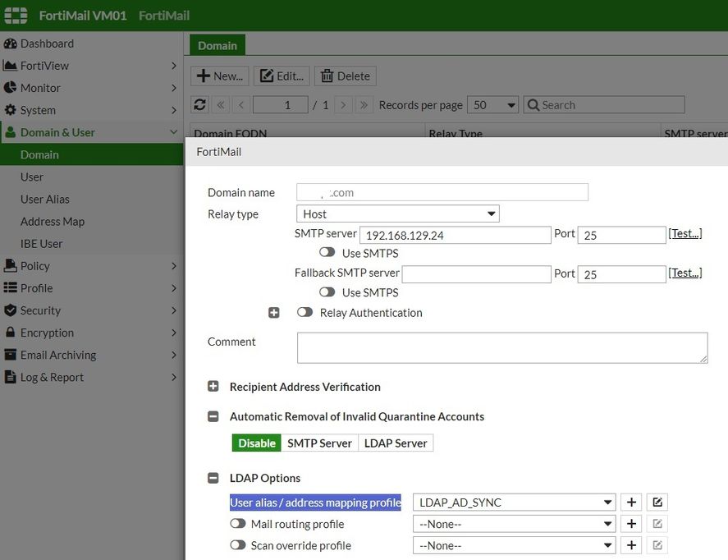Click the plus icon next to Scan override profile
The width and height of the screenshot is (728, 560).
(x=631, y=545)
